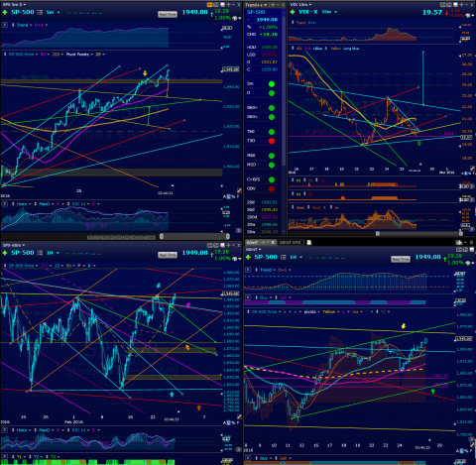
Task: Click the Real-Time button on the 5m chart
Action: click(168, 15)
